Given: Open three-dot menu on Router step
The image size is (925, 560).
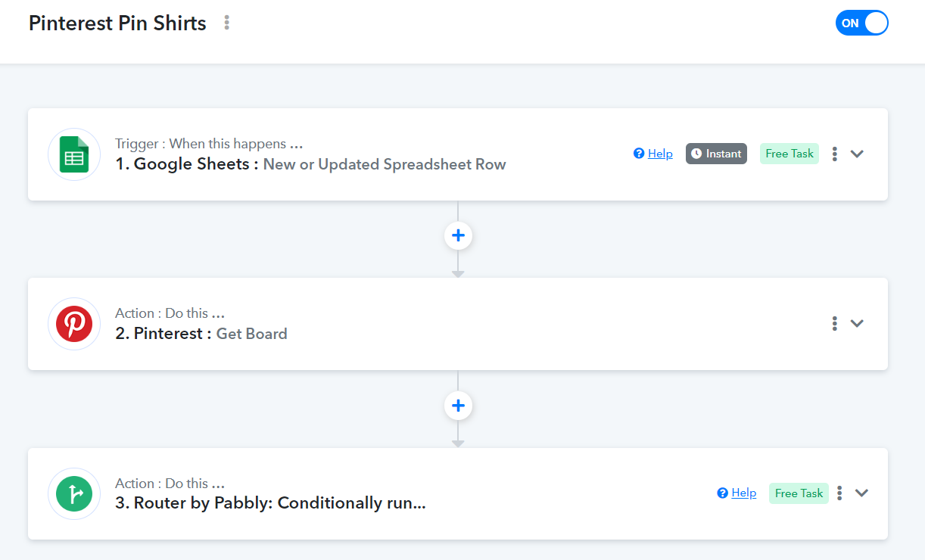Looking at the screenshot, I should [x=839, y=493].
